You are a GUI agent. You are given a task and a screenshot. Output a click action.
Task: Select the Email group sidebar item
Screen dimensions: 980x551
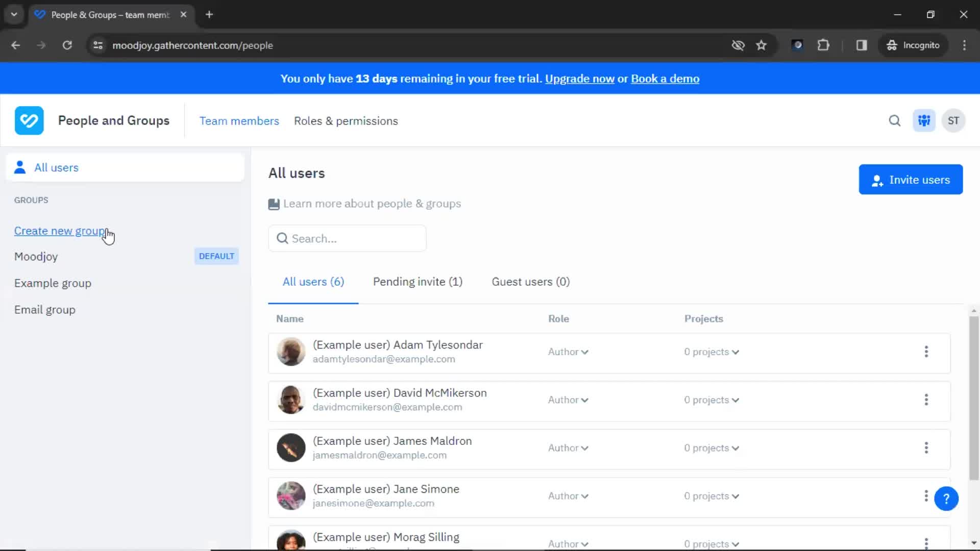tap(45, 309)
